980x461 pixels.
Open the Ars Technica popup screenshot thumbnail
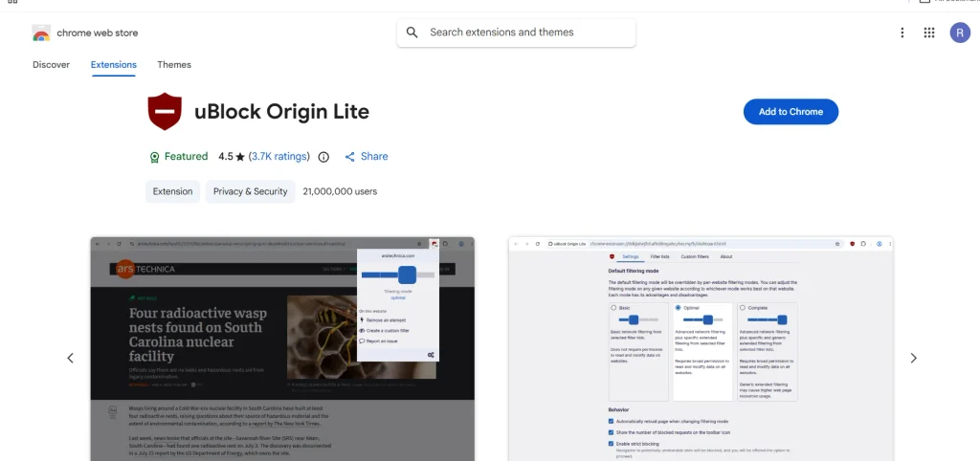click(x=282, y=349)
